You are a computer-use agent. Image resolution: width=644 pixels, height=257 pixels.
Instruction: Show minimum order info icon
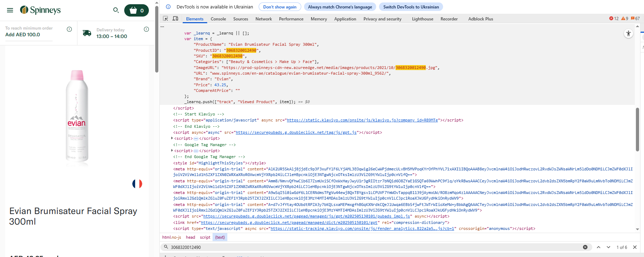[69, 29]
